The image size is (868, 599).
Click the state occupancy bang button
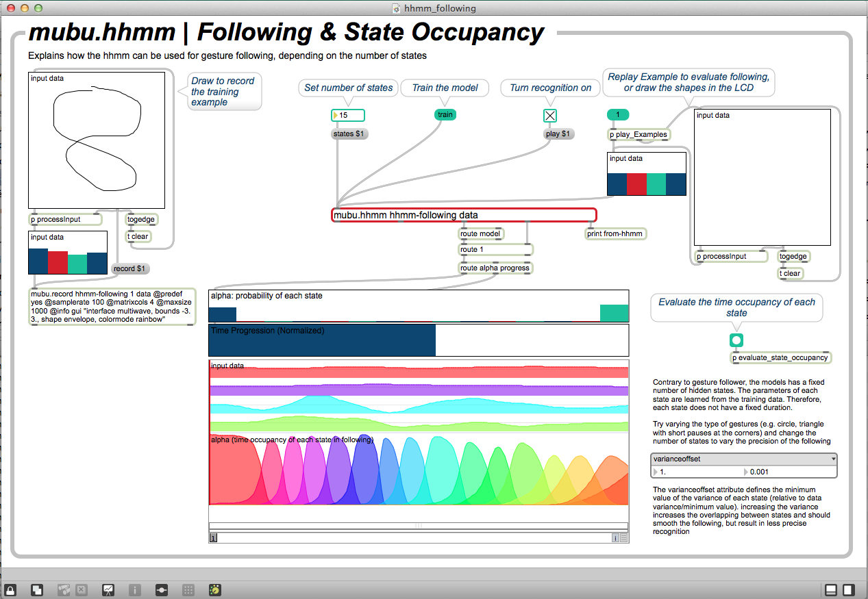tap(736, 340)
